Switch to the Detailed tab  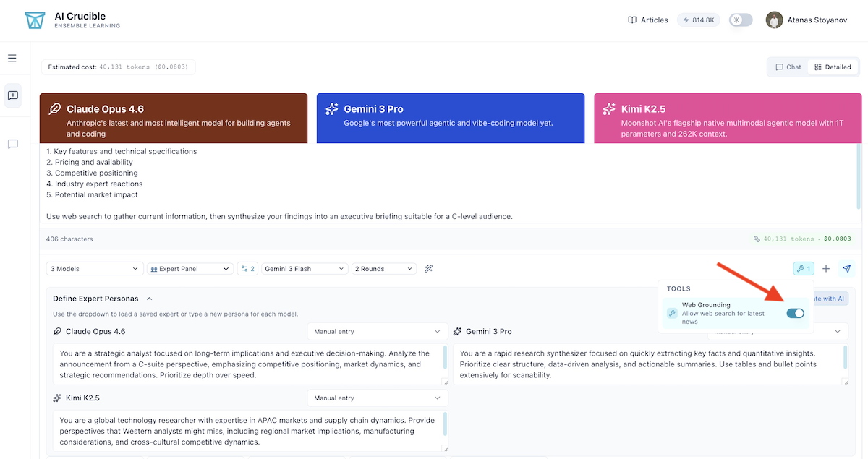(833, 67)
